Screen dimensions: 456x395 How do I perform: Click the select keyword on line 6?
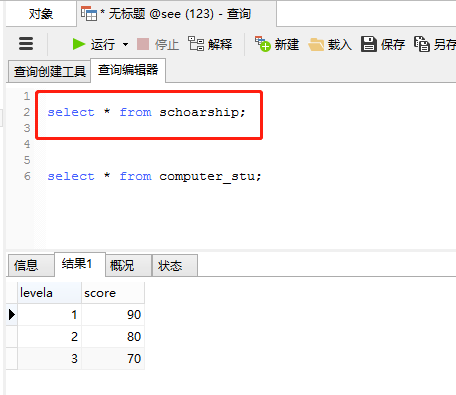pos(71,176)
